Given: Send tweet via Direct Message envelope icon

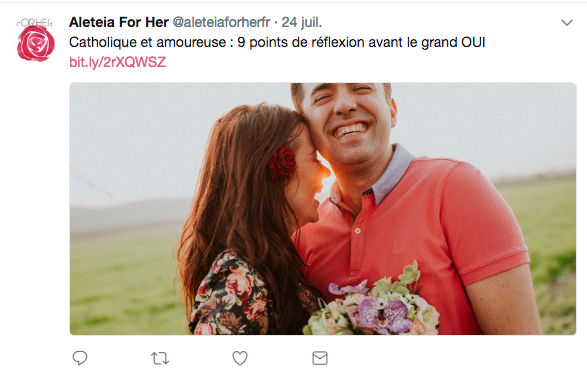Looking at the screenshot, I should [x=320, y=358].
